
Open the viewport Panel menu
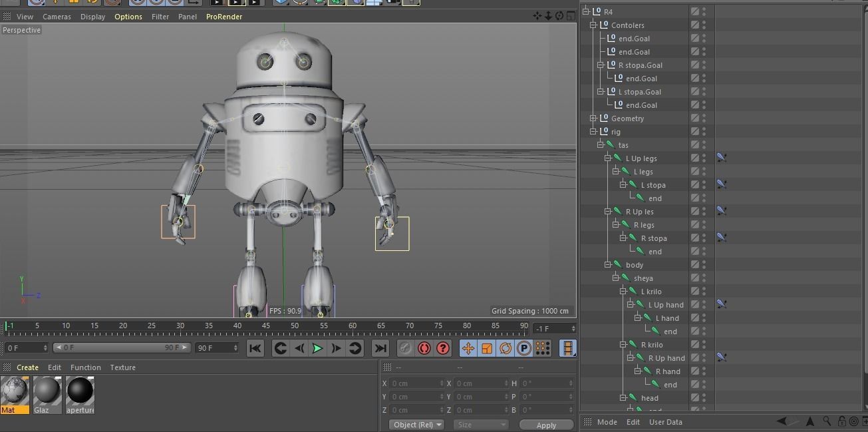pos(188,17)
